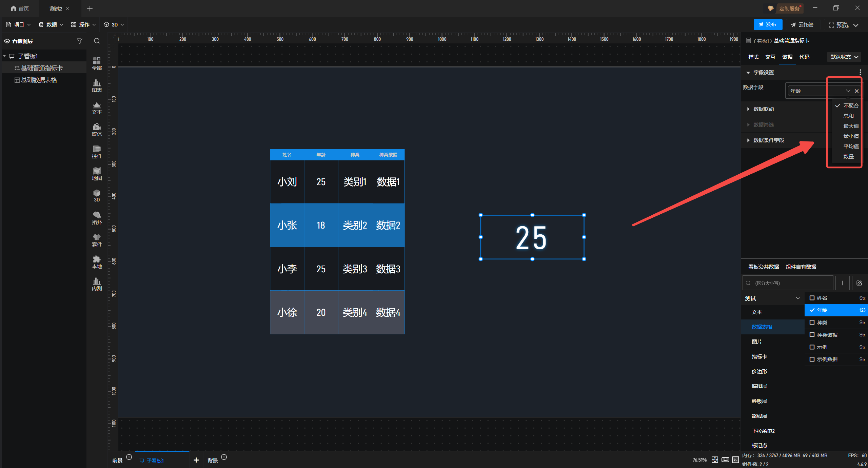
Task: Open the 媒体 media components category
Action: [x=97, y=130]
